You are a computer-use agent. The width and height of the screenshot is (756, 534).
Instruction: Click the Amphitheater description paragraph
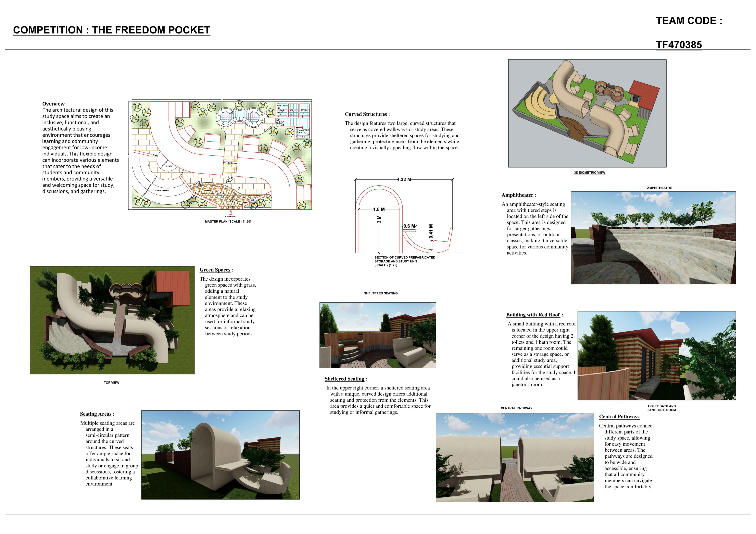(x=535, y=228)
